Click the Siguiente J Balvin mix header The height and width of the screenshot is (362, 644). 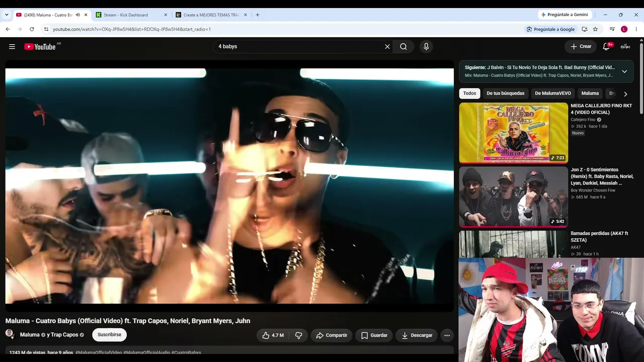540,67
